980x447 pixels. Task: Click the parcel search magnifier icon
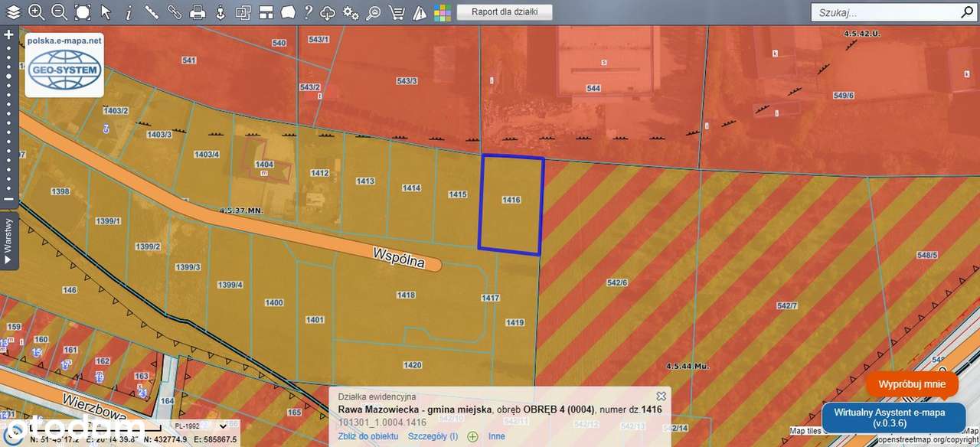tap(374, 11)
